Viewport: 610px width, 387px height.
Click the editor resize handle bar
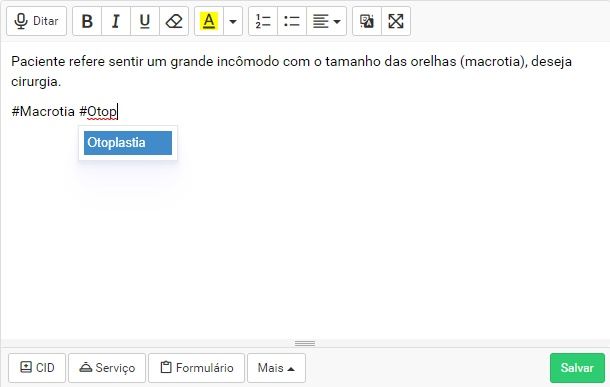[305, 343]
